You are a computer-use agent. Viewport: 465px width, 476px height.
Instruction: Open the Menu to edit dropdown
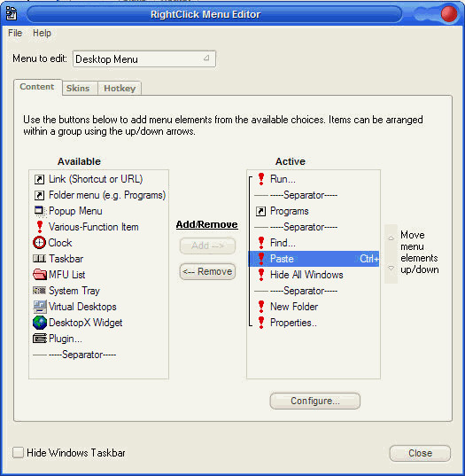[x=144, y=59]
